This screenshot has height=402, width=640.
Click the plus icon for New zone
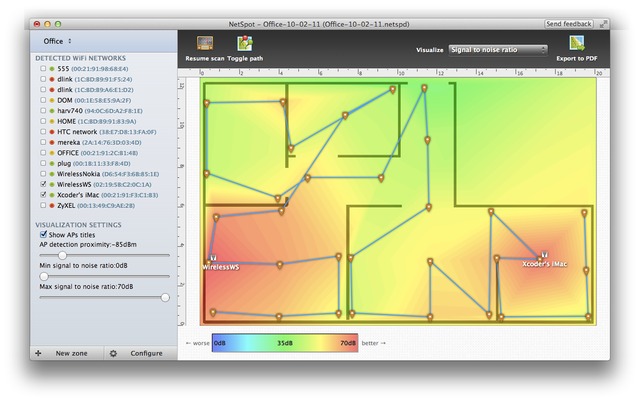38,353
